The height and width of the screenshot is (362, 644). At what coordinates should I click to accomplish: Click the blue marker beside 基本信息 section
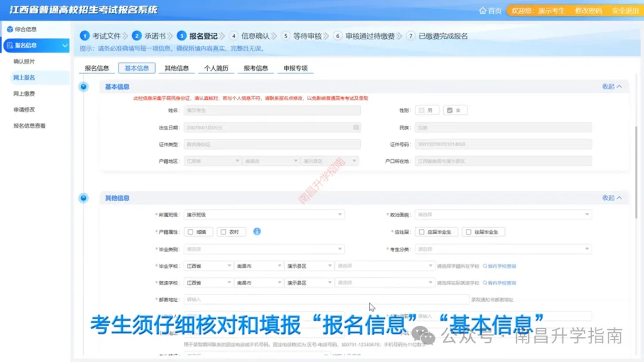point(83,86)
